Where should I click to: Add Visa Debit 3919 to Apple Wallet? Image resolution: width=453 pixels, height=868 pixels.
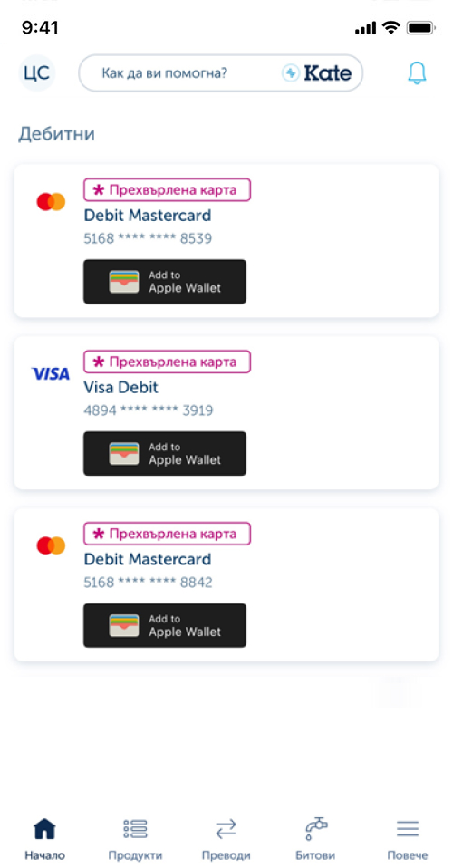click(x=165, y=454)
